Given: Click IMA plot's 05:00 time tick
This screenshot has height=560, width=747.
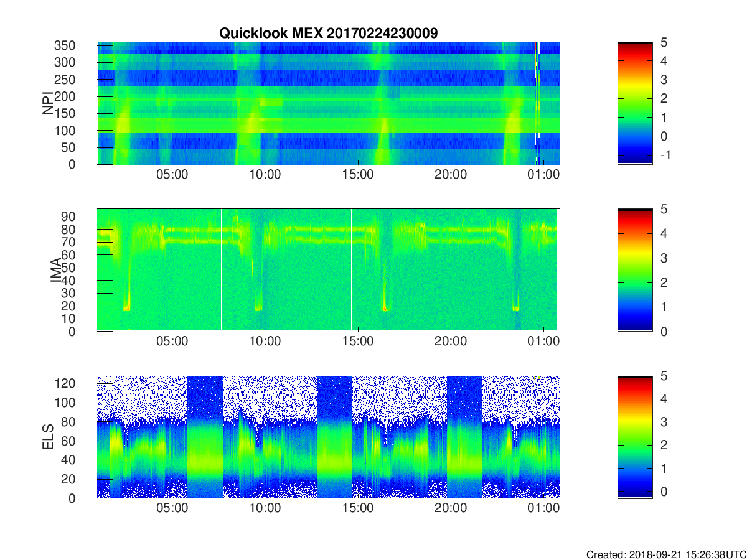Looking at the screenshot, I should click(172, 342).
